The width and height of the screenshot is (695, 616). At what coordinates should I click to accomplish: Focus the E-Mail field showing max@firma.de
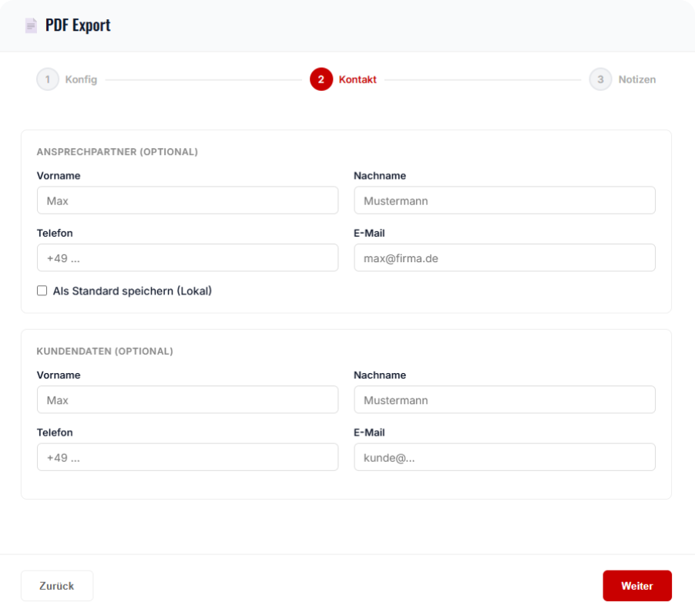(504, 258)
